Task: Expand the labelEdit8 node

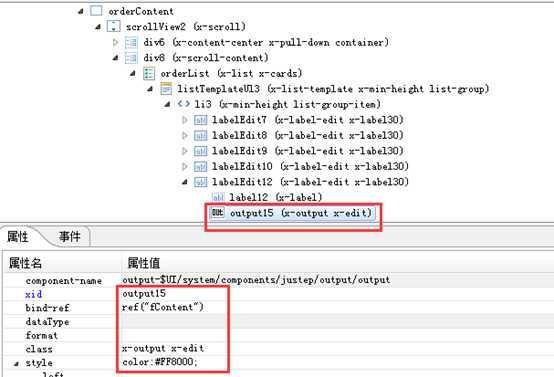Action: pos(184,136)
